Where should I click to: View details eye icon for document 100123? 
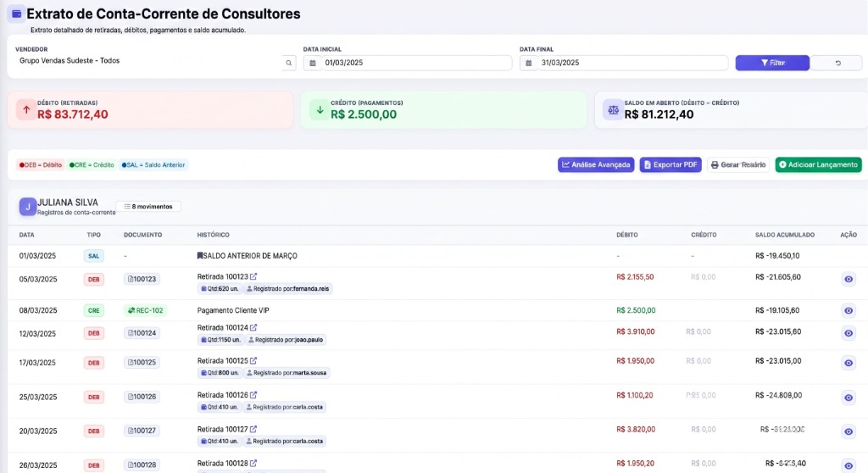[848, 279]
